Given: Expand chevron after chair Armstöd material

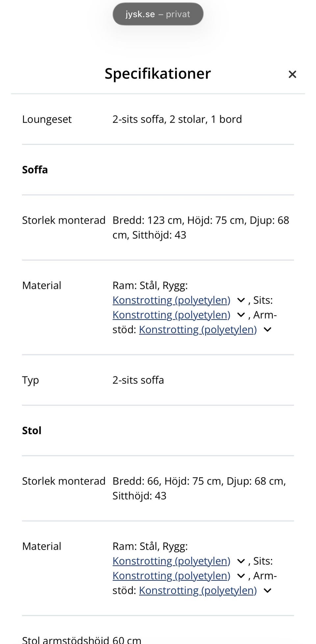Looking at the screenshot, I should (x=267, y=591).
